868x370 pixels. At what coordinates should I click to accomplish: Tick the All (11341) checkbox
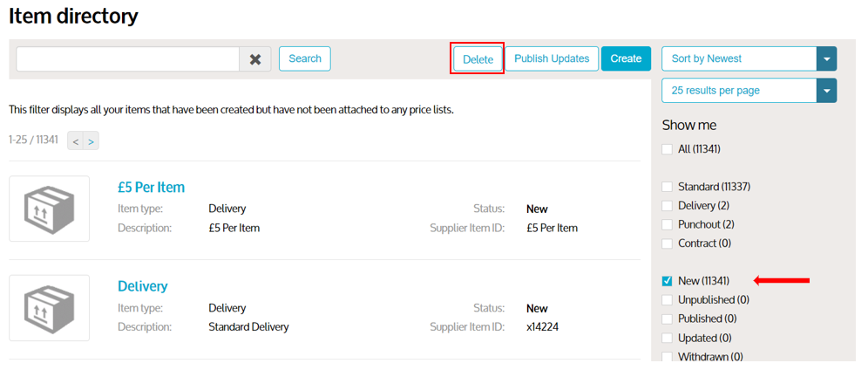point(668,149)
